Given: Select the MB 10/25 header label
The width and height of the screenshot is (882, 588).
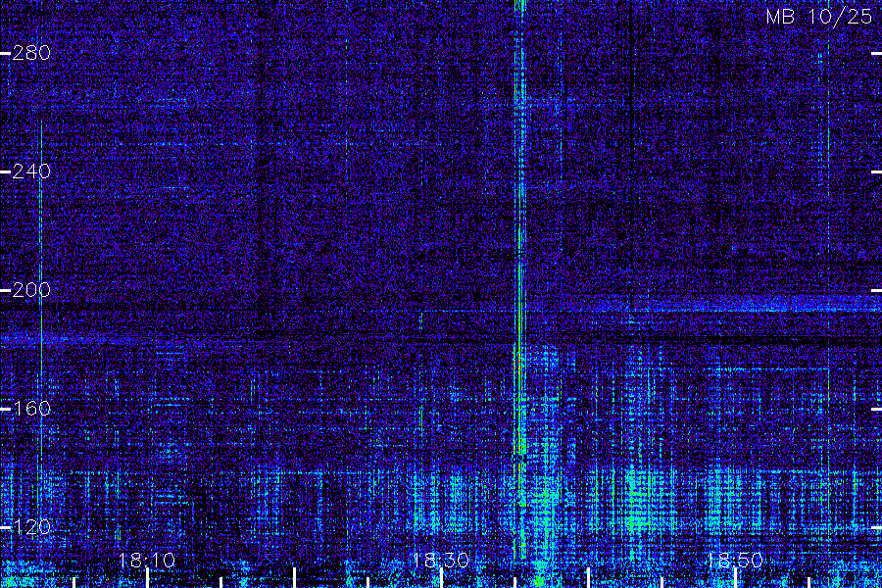Looking at the screenshot, I should 819,17.
